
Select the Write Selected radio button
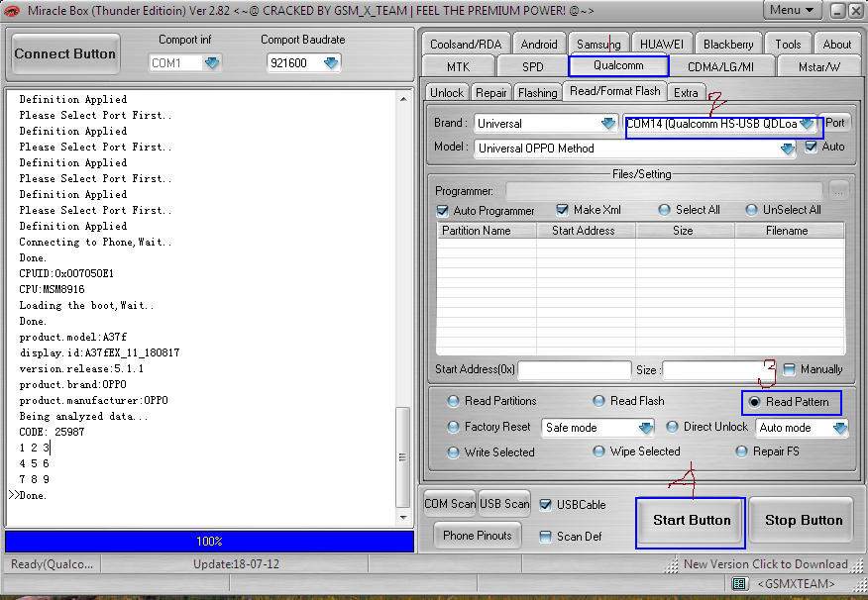coord(454,452)
